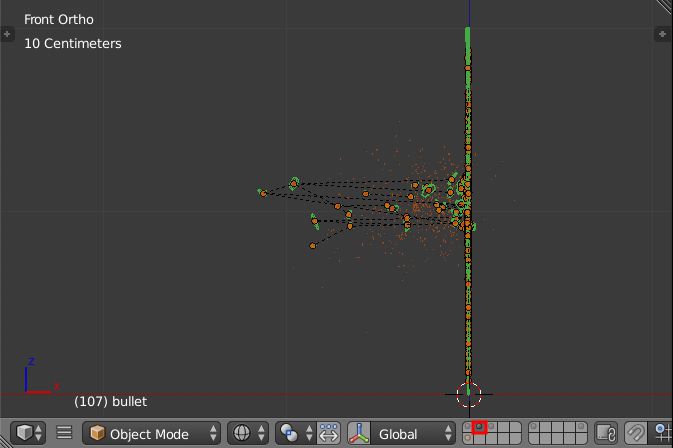Show layer 3 in viewport

pos(491,427)
